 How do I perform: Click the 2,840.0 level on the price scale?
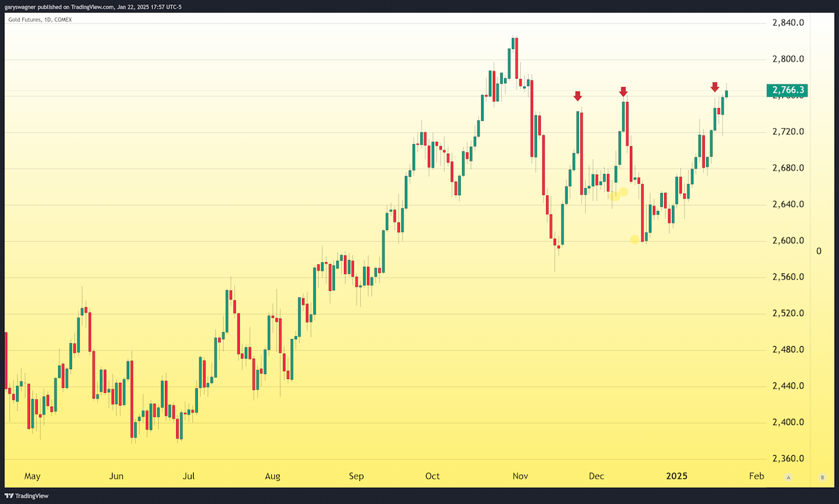788,23
